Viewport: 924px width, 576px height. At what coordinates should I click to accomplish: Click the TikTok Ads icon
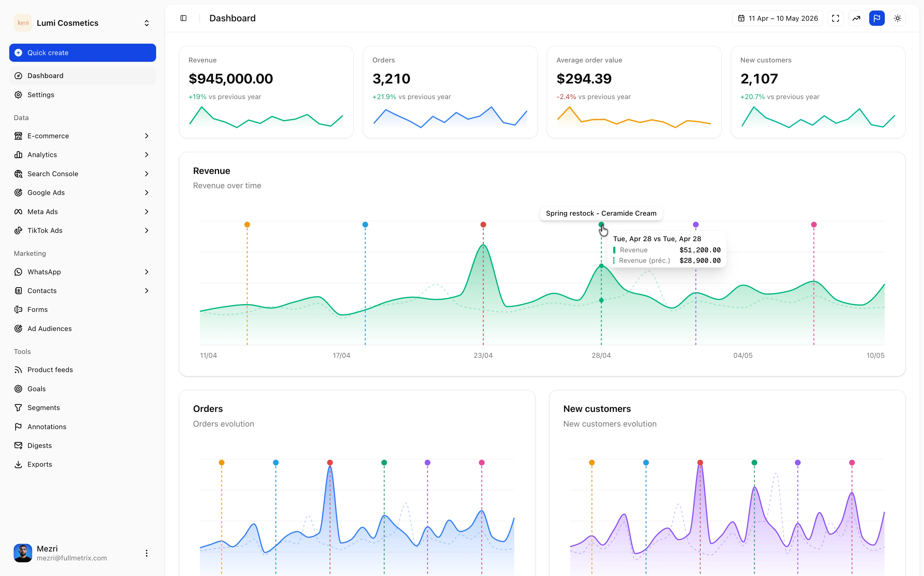coord(18,230)
